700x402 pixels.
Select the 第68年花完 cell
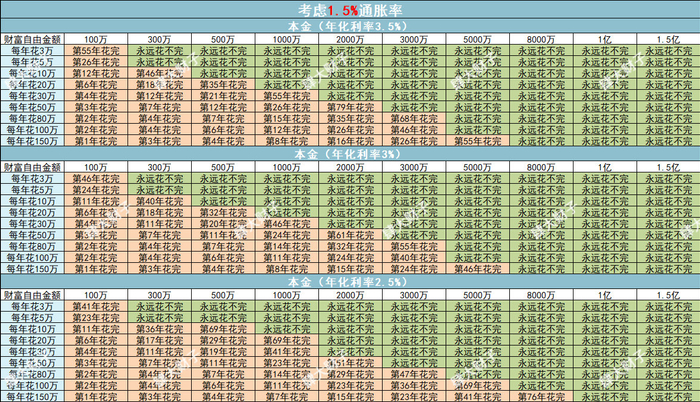[x=414, y=118]
